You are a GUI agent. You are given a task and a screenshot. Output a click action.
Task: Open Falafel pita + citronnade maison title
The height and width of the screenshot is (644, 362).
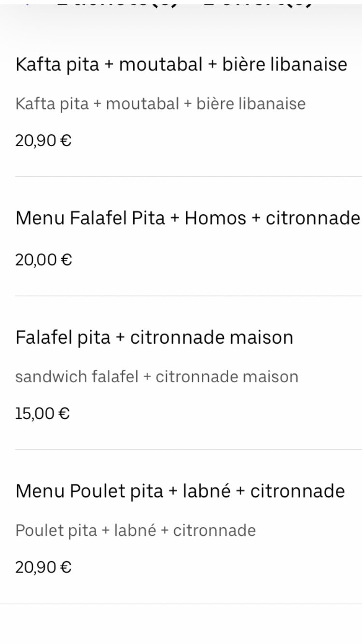[x=154, y=337]
